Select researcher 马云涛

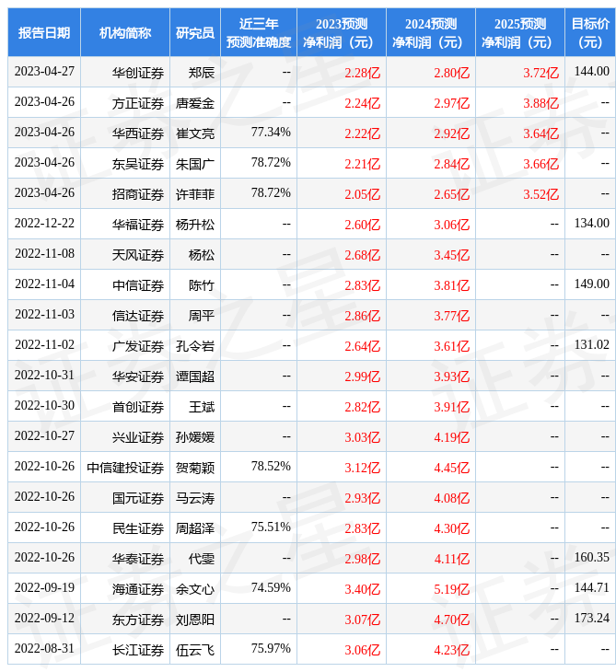(x=195, y=498)
